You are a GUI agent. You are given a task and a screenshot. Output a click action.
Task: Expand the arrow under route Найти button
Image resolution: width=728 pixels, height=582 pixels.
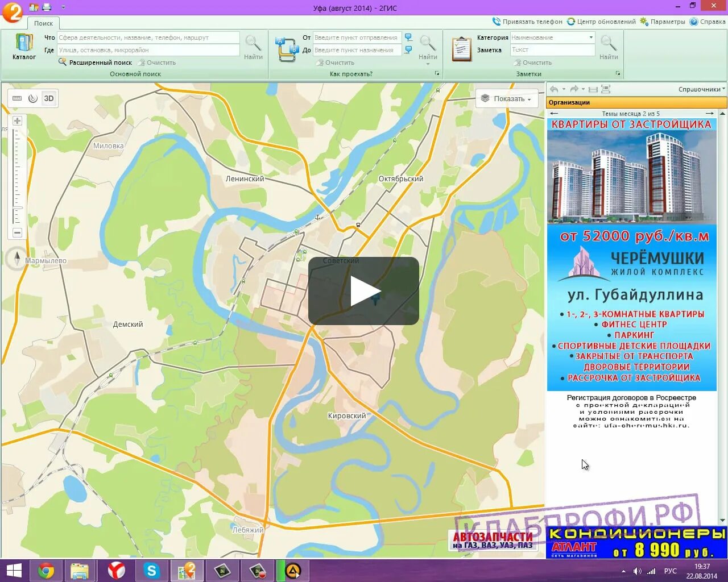point(428,64)
